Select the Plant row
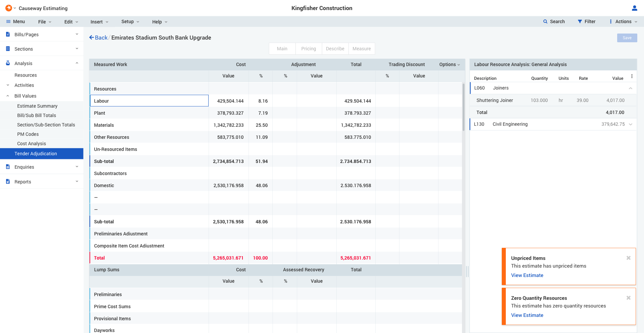The image size is (644, 333). tap(275, 113)
